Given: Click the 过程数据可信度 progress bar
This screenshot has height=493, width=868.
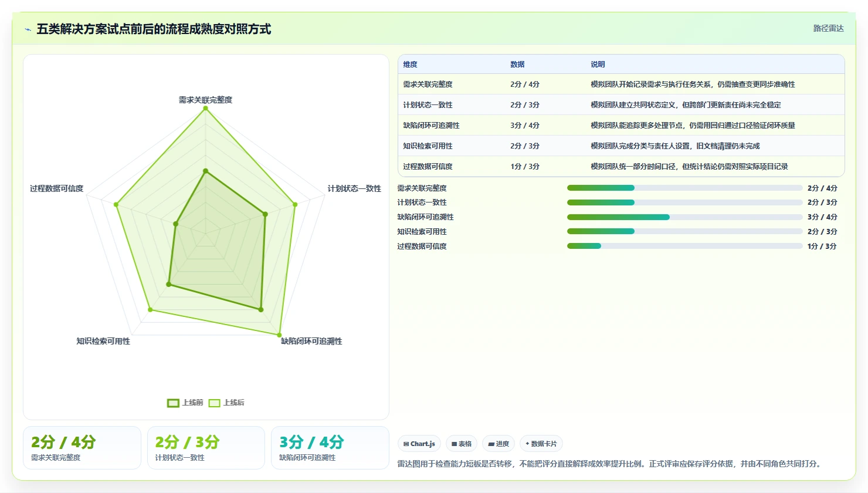Looking at the screenshot, I should (684, 246).
